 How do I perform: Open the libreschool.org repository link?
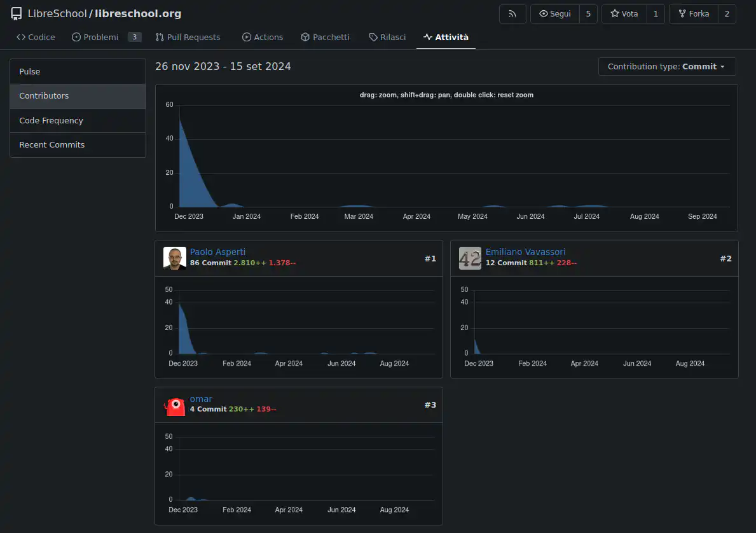click(138, 13)
